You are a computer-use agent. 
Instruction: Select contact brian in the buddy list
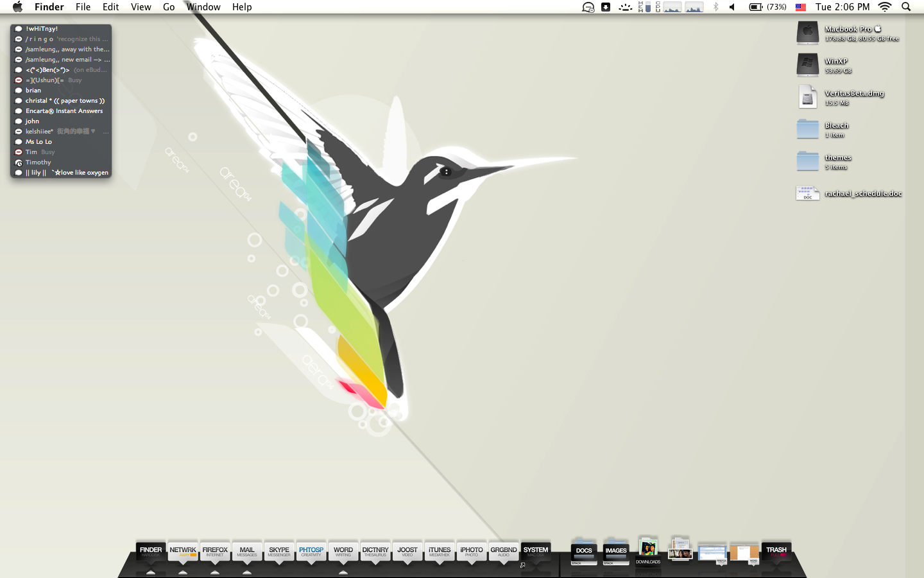click(33, 91)
